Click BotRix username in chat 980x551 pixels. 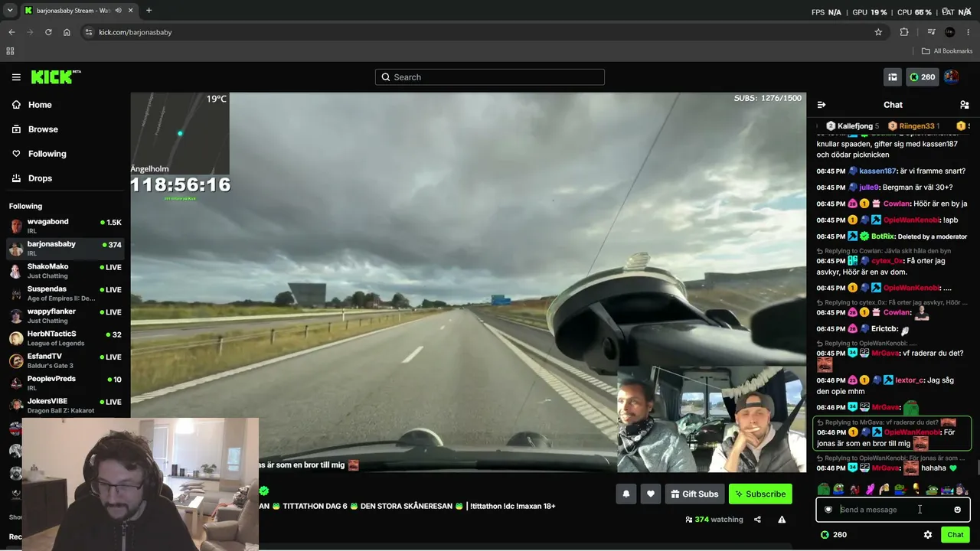tap(883, 236)
